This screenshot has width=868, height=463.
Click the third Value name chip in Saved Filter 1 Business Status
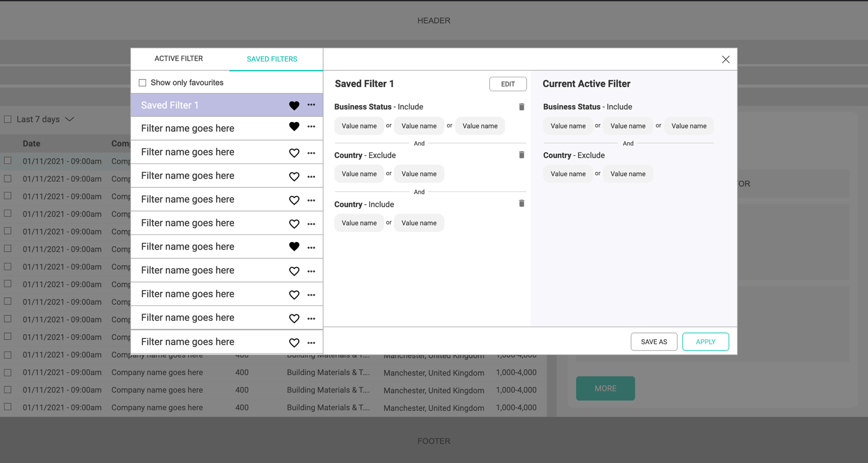point(480,126)
